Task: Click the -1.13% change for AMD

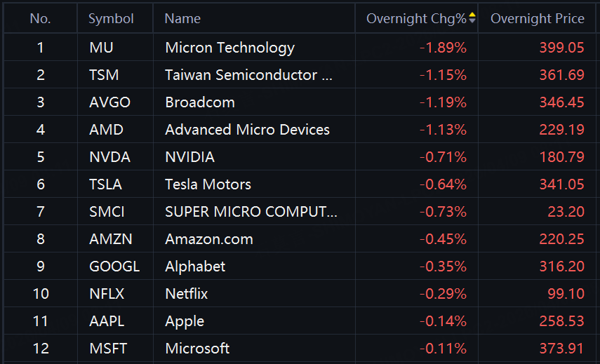Action: 443,130
